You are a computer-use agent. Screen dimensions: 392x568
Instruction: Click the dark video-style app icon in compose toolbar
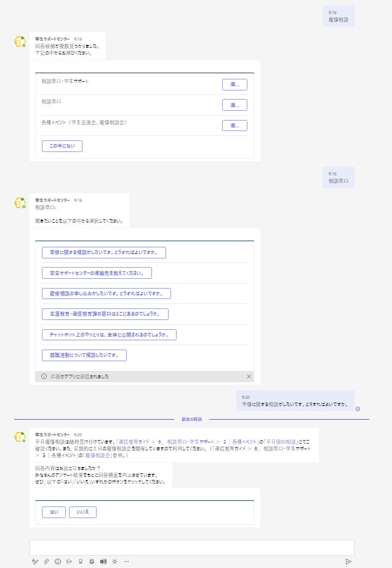pos(103,561)
